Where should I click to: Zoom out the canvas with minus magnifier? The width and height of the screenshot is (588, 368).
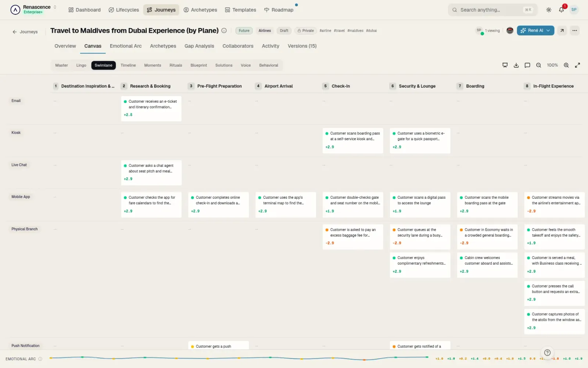(x=538, y=65)
